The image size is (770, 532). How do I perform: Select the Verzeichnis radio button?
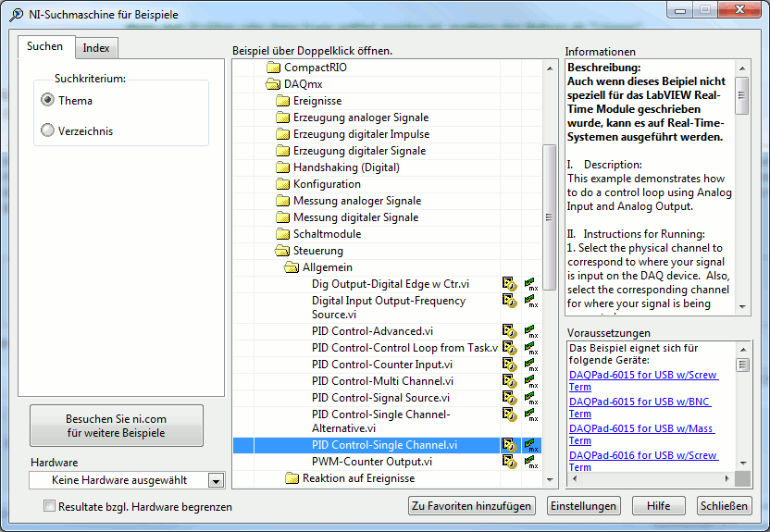coord(47,130)
